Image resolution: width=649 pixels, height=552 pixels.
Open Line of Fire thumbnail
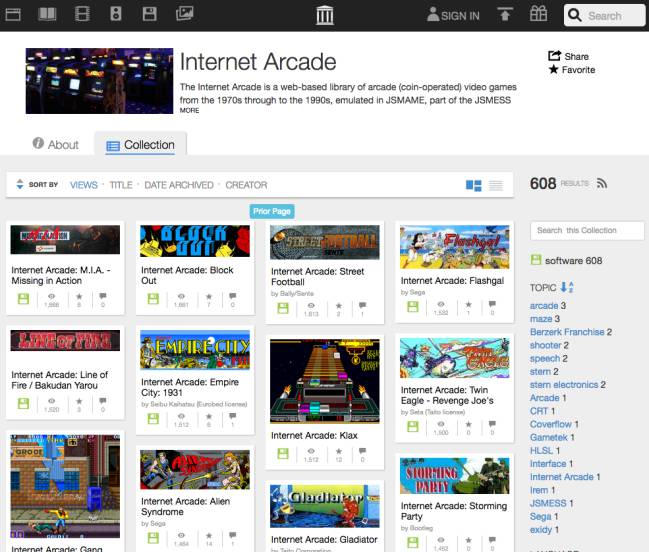pyautogui.click(x=65, y=340)
